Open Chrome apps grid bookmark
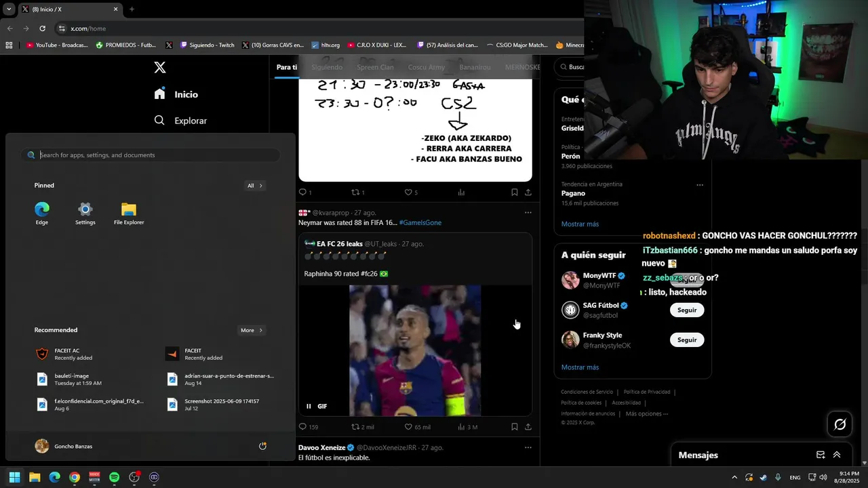868x488 pixels. pos(9,45)
